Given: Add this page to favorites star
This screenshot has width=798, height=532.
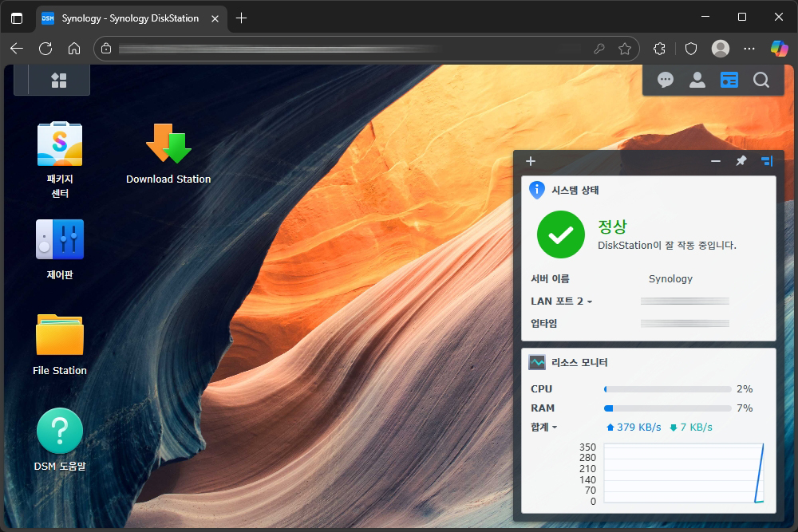Looking at the screenshot, I should [625, 49].
